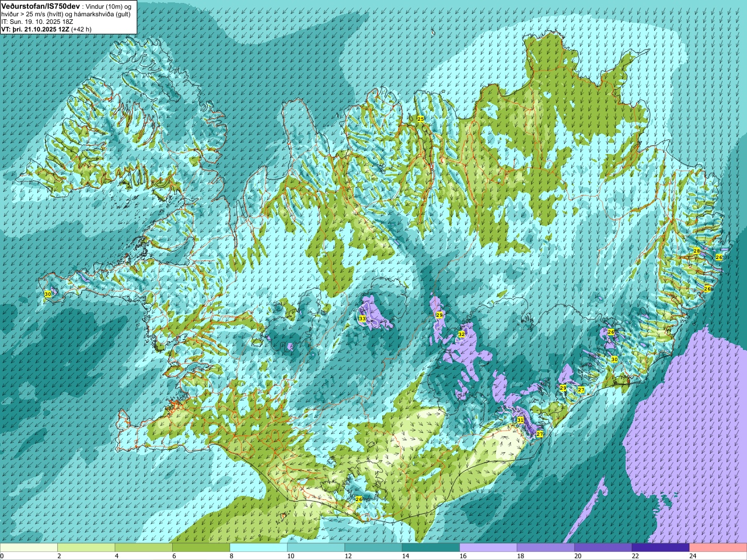Click the legend tick value 24
Screen dimensions: 747x560
pyautogui.click(x=693, y=556)
